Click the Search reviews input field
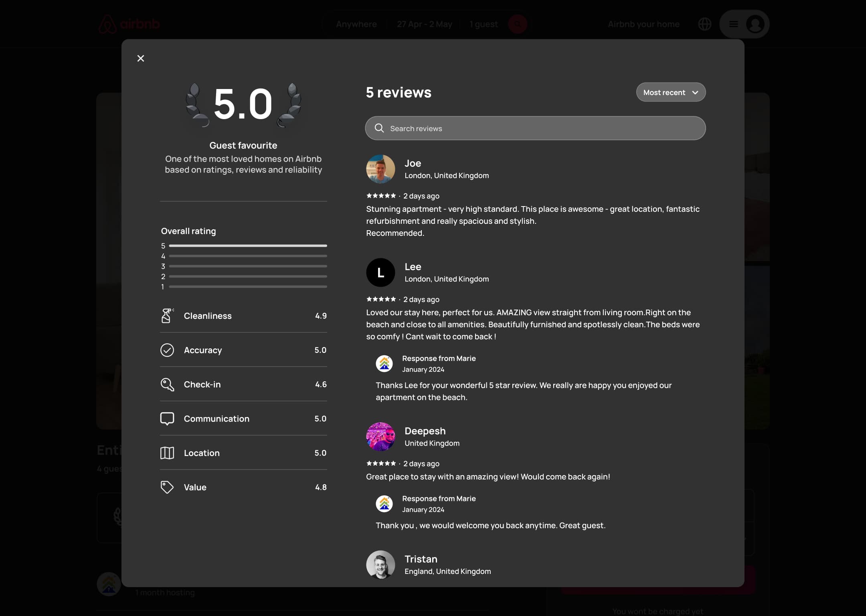The width and height of the screenshot is (866, 616). click(535, 128)
